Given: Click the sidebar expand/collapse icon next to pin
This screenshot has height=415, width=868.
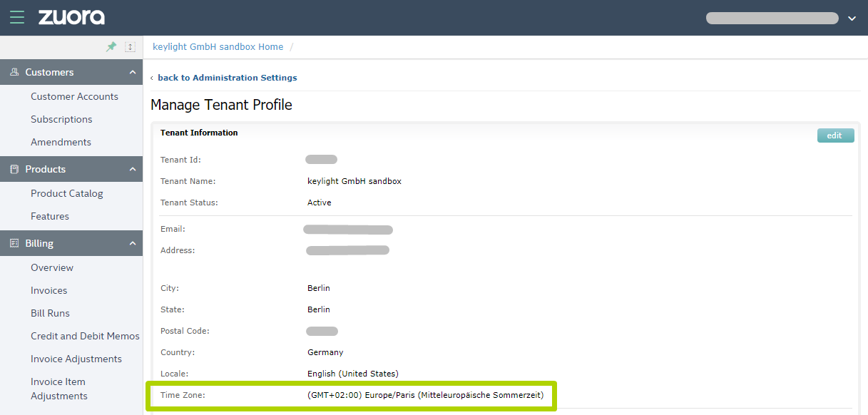Looking at the screenshot, I should click(130, 47).
